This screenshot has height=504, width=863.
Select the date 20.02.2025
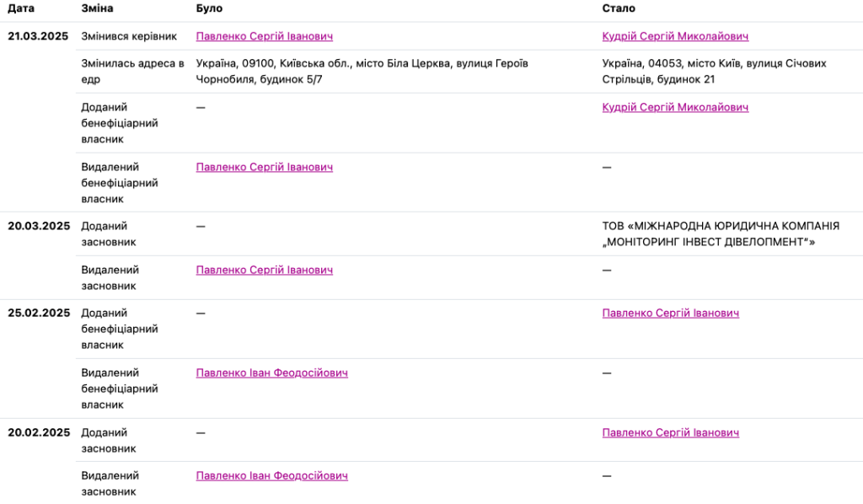click(39, 433)
